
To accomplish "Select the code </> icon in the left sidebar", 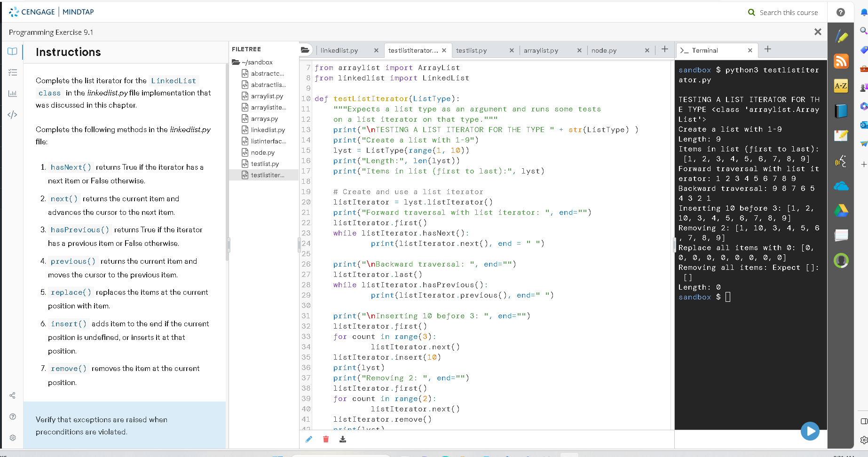I will pos(12,114).
